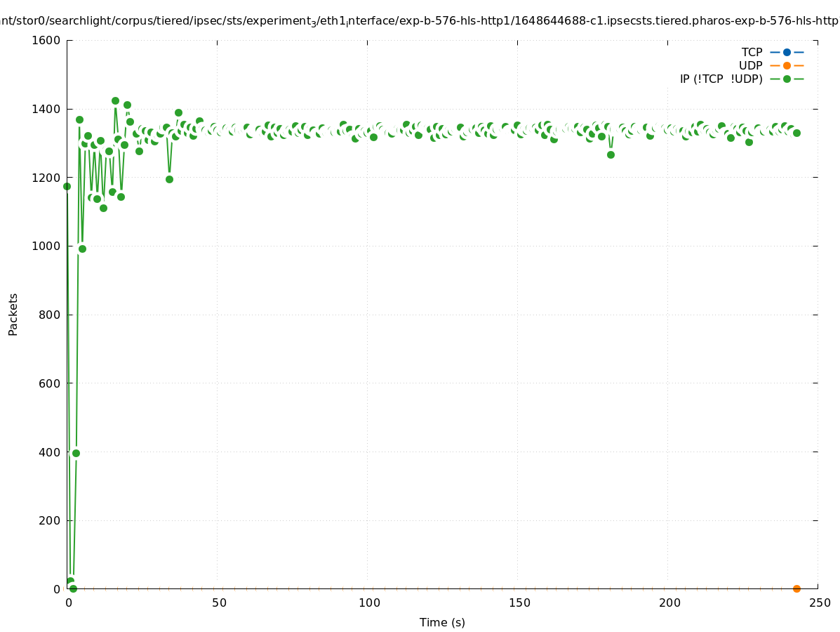840x632 pixels.
Task: Click the green point near 990 packets
Action: click(82, 249)
